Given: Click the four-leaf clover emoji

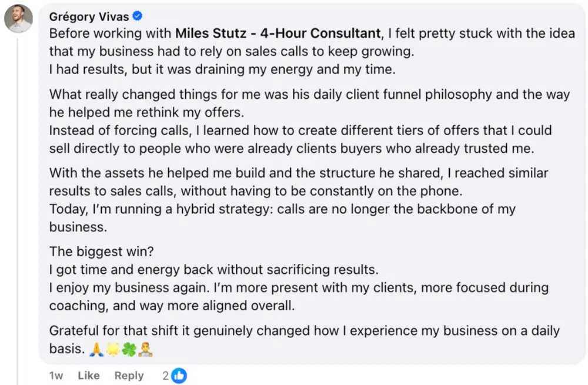Looking at the screenshot, I should [129, 349].
